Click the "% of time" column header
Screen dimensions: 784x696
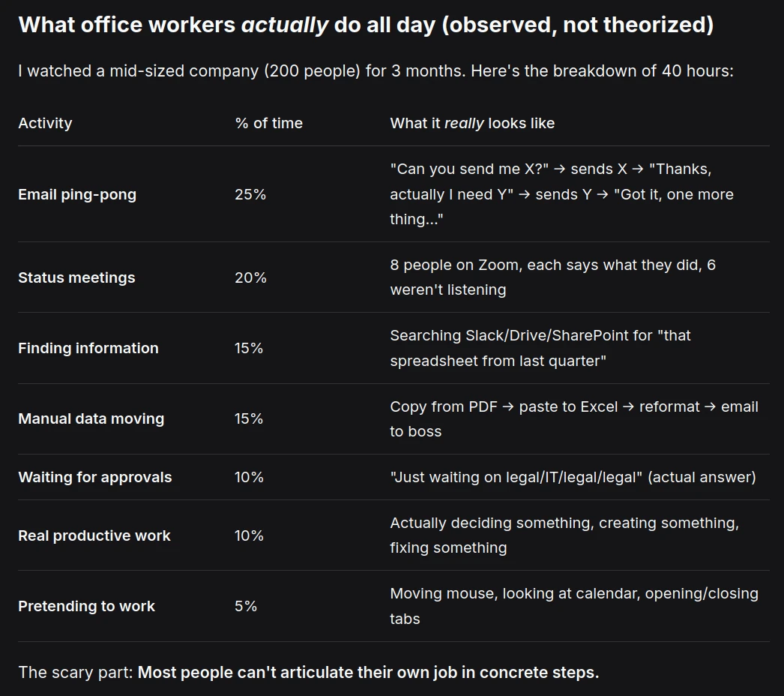pos(268,123)
